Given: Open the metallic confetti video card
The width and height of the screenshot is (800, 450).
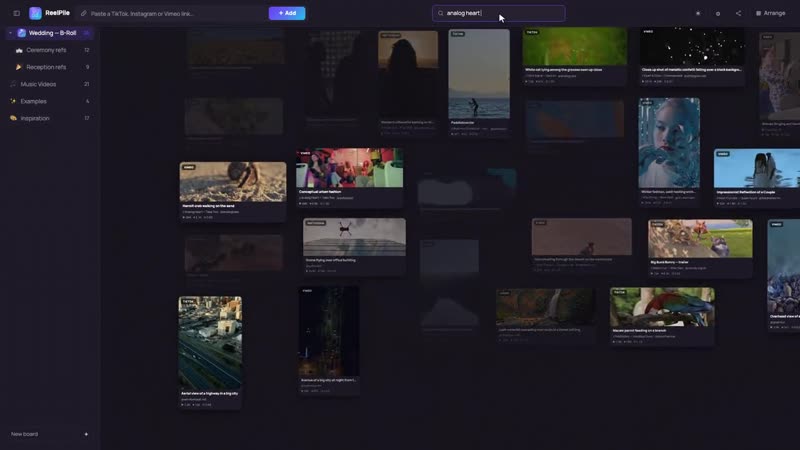Looking at the screenshot, I should (692, 56).
